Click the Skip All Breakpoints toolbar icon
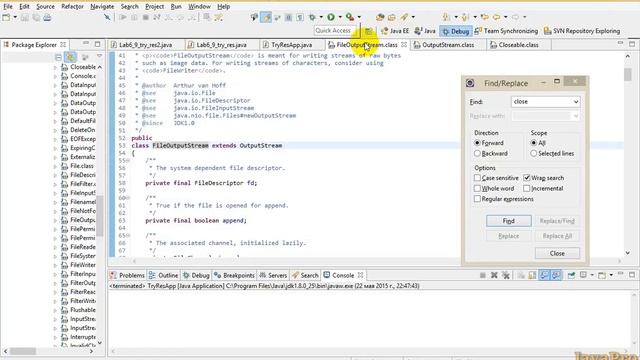 pos(107,17)
